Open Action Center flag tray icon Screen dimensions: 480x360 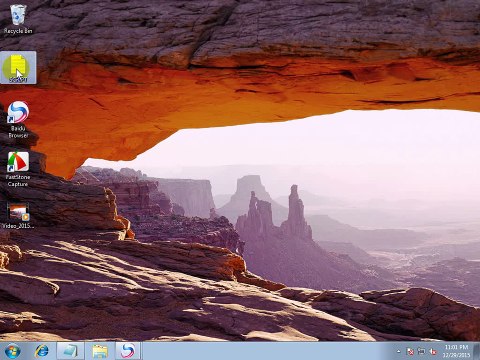[411, 351]
